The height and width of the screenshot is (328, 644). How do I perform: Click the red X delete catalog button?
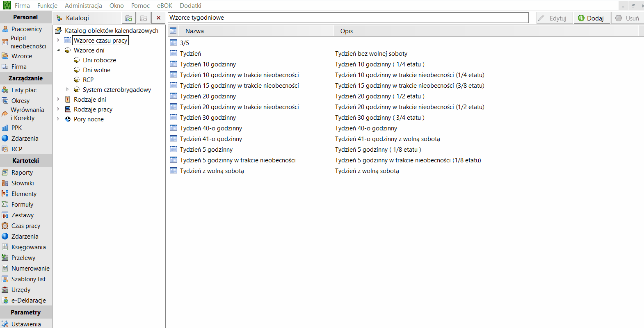pos(158,18)
